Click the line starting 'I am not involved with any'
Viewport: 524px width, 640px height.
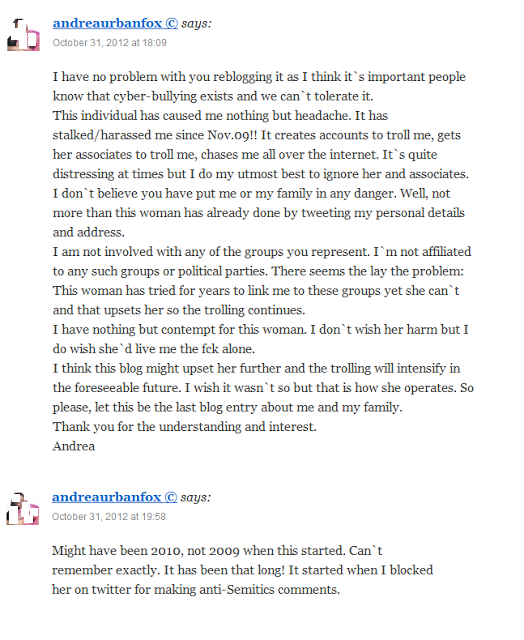[262, 252]
